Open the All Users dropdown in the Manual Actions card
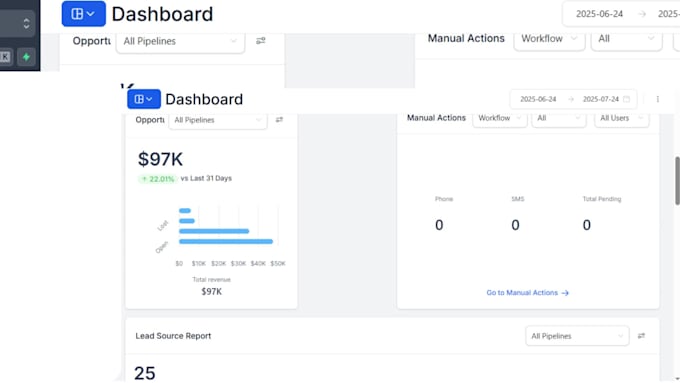Viewport: 680px width, 383px height. (x=621, y=118)
